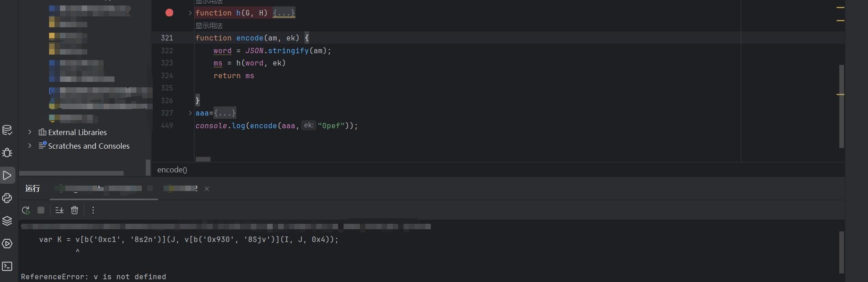
Task: Open the run toolbar more options menu
Action: tap(93, 210)
